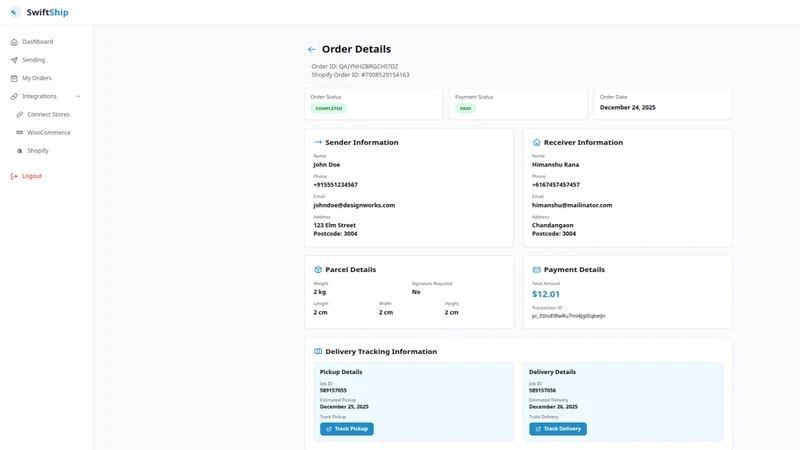Click estimated pickup December 25, 2025
800x450 pixels.
pyautogui.click(x=344, y=407)
